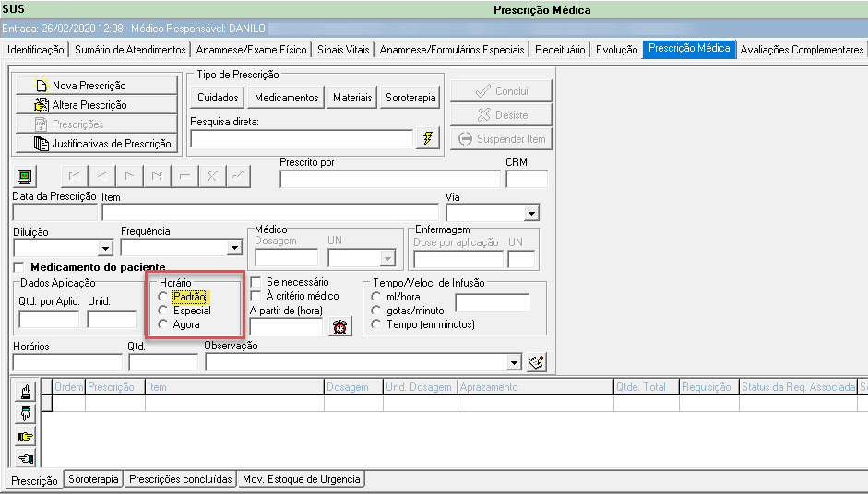
Task: Open Mov. Estoque de Urgência tab
Action: [x=301, y=479]
